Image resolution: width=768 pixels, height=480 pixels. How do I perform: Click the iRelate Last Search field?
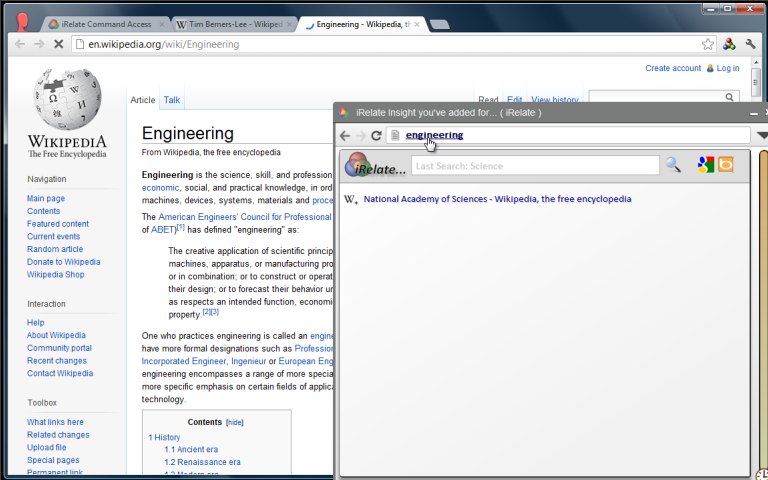[x=535, y=166]
